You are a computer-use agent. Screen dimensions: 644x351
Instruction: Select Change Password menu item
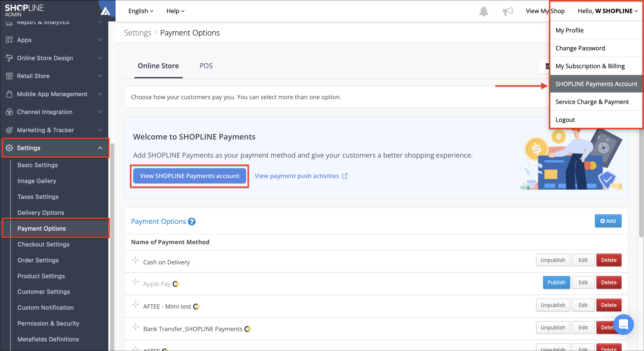(x=596, y=48)
